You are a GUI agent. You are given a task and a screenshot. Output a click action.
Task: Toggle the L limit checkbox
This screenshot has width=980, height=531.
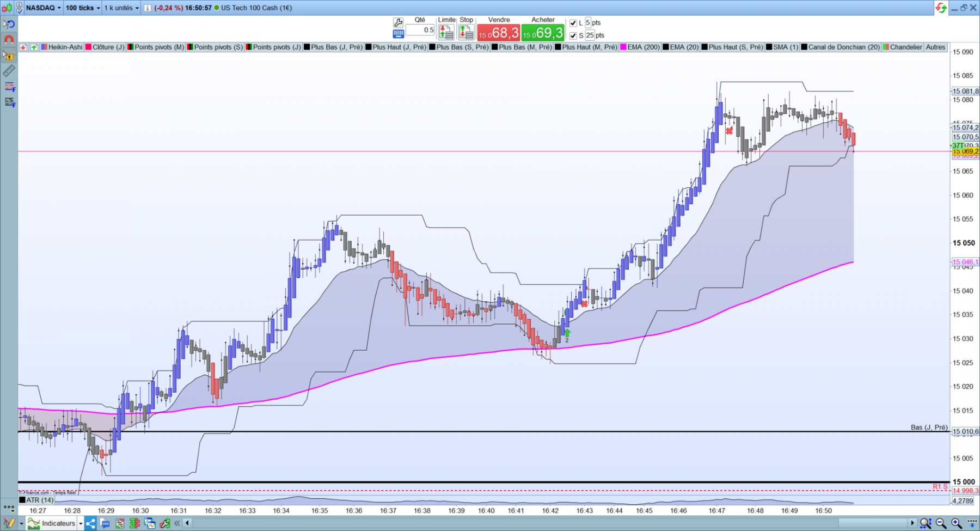(x=573, y=23)
